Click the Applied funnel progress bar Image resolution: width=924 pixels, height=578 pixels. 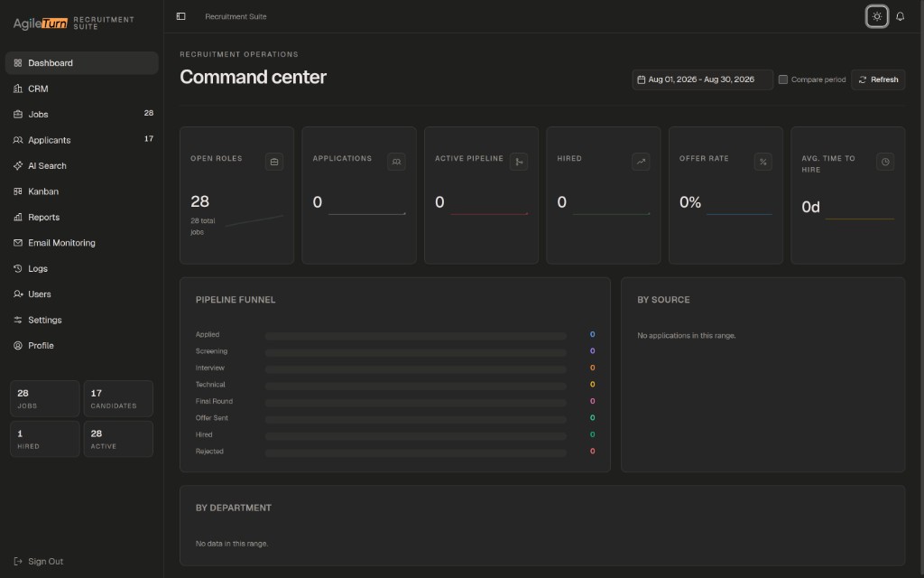click(416, 336)
